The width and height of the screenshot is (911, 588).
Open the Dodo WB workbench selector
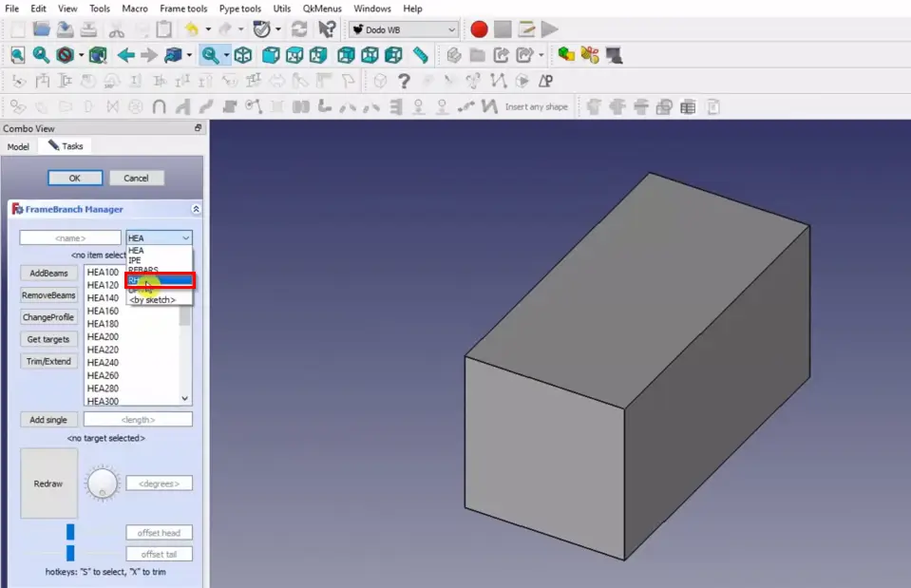403,29
